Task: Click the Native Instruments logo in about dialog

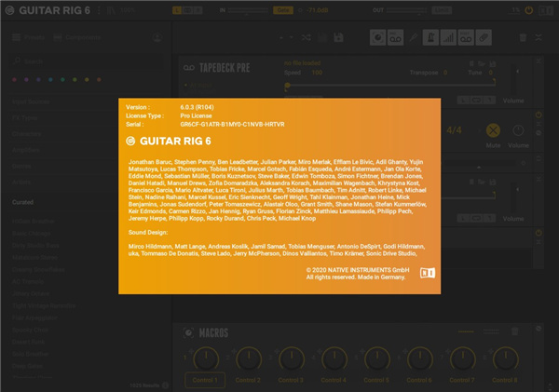Action: (428, 273)
